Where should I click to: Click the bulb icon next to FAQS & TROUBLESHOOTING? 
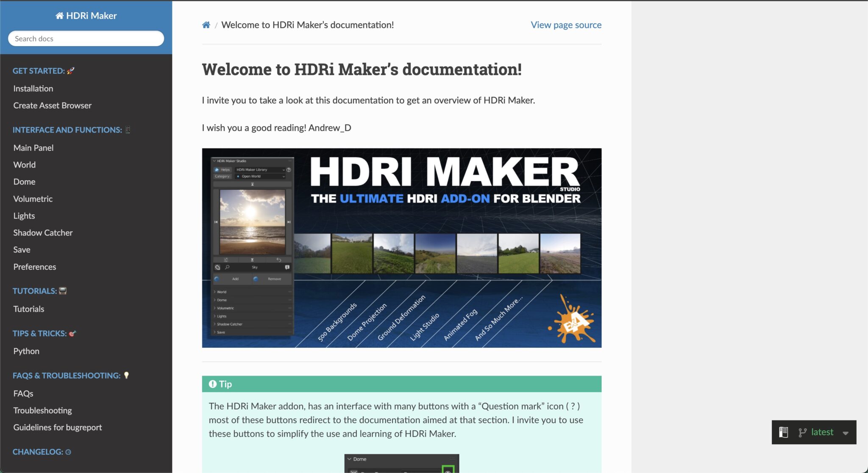click(x=127, y=375)
